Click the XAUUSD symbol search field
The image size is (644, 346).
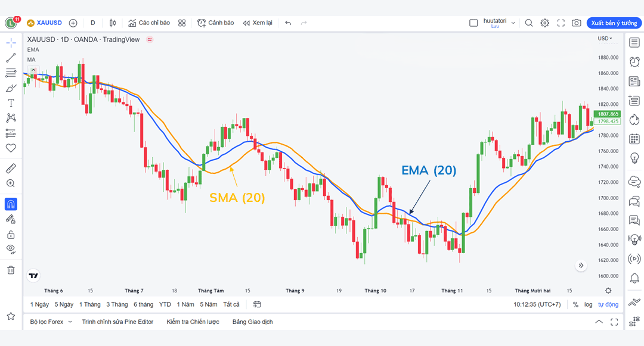click(49, 23)
